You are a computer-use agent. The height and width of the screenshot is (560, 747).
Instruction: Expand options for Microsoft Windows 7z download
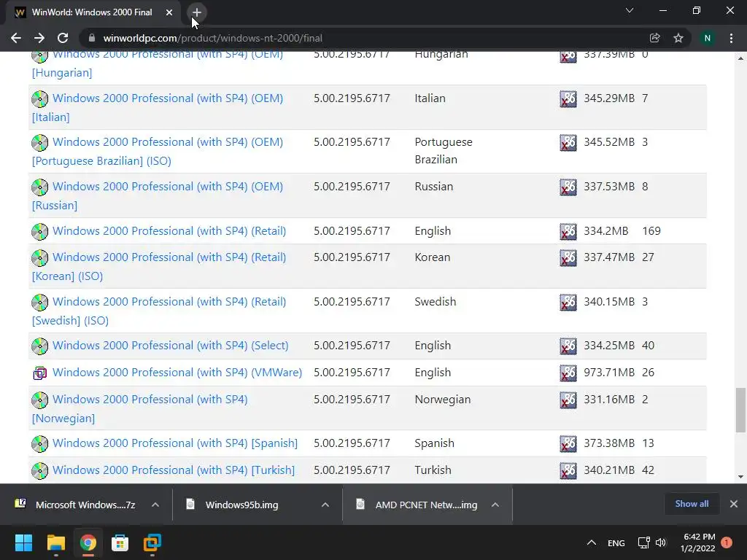pos(155,505)
